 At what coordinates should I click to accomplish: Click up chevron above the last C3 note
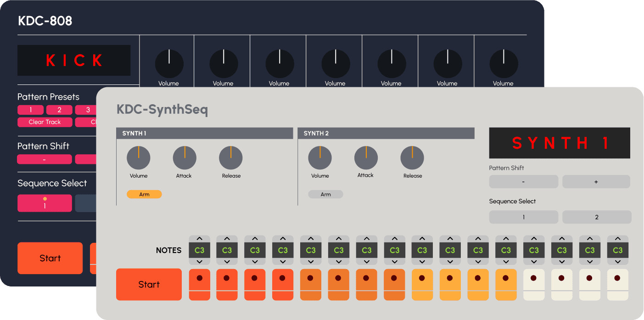pyautogui.click(x=617, y=239)
